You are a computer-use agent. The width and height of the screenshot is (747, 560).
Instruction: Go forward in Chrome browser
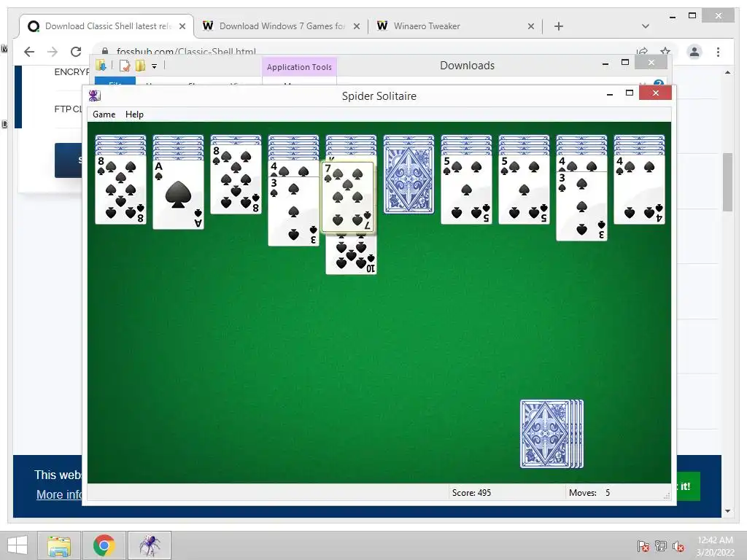(53, 52)
